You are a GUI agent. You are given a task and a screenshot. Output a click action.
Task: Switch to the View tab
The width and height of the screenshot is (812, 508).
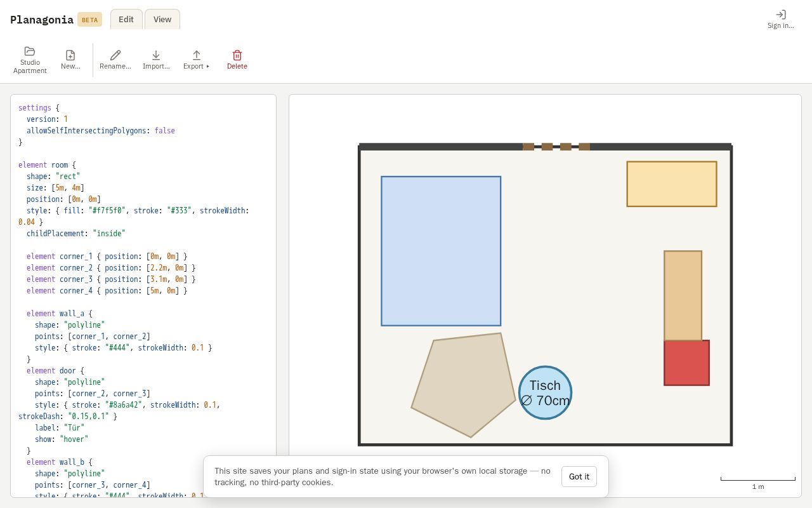click(x=162, y=19)
